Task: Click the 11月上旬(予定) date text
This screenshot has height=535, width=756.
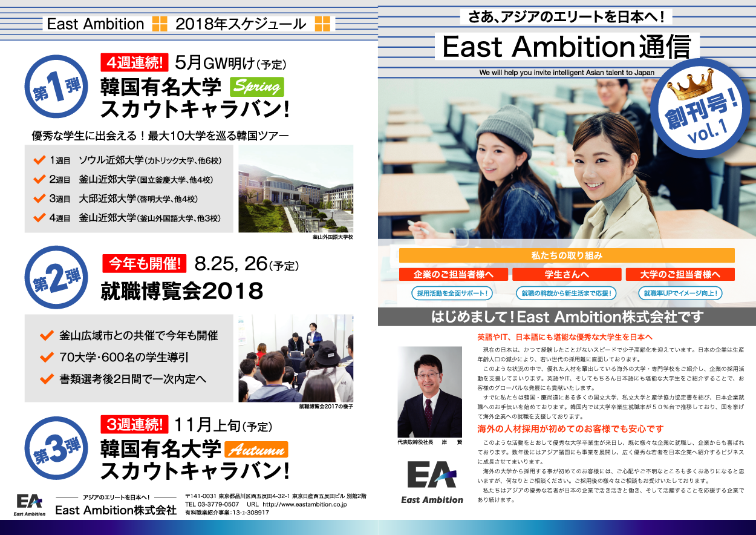Action: click(x=223, y=424)
